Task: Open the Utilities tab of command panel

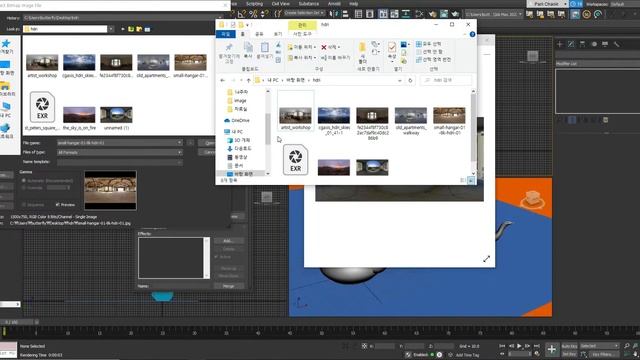Action: point(616,44)
